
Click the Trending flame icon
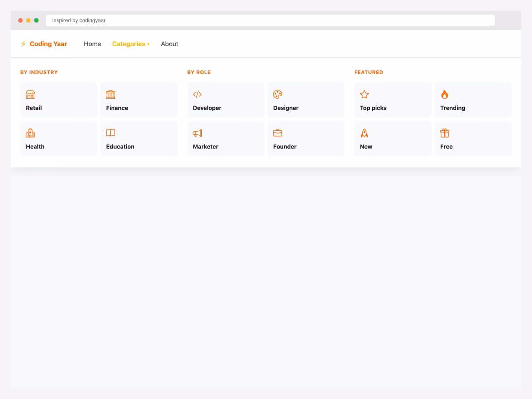445,94
